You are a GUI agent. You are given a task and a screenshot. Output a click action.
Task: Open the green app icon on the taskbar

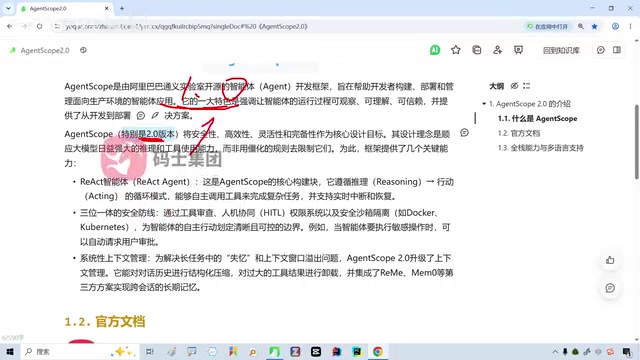274,351
